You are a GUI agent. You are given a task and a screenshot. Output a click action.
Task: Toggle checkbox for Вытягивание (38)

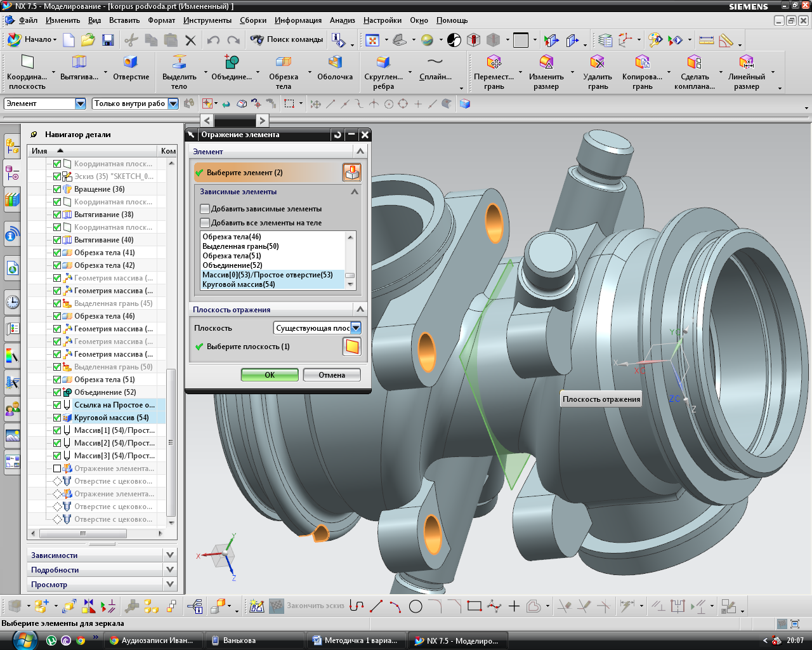[57, 215]
